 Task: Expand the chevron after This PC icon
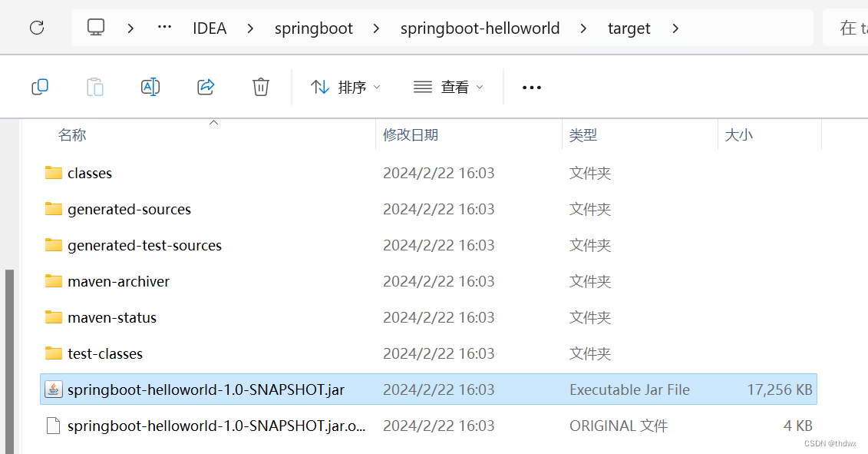(130, 28)
